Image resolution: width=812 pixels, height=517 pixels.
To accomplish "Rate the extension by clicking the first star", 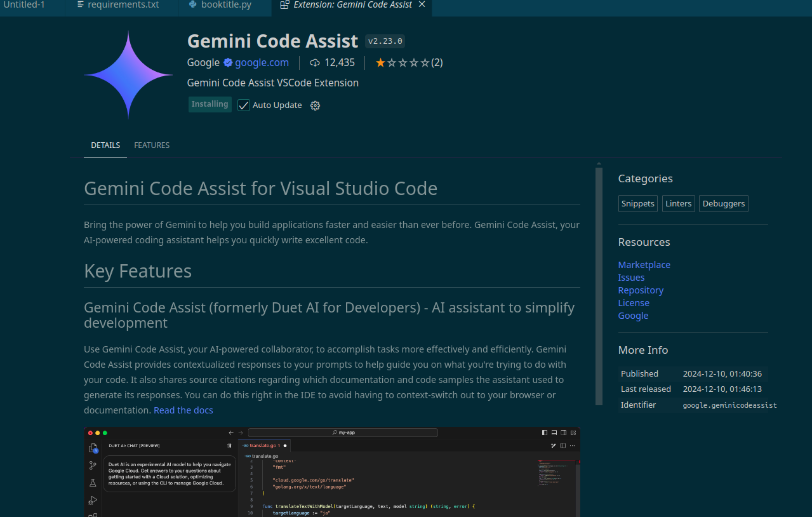I will click(x=382, y=62).
